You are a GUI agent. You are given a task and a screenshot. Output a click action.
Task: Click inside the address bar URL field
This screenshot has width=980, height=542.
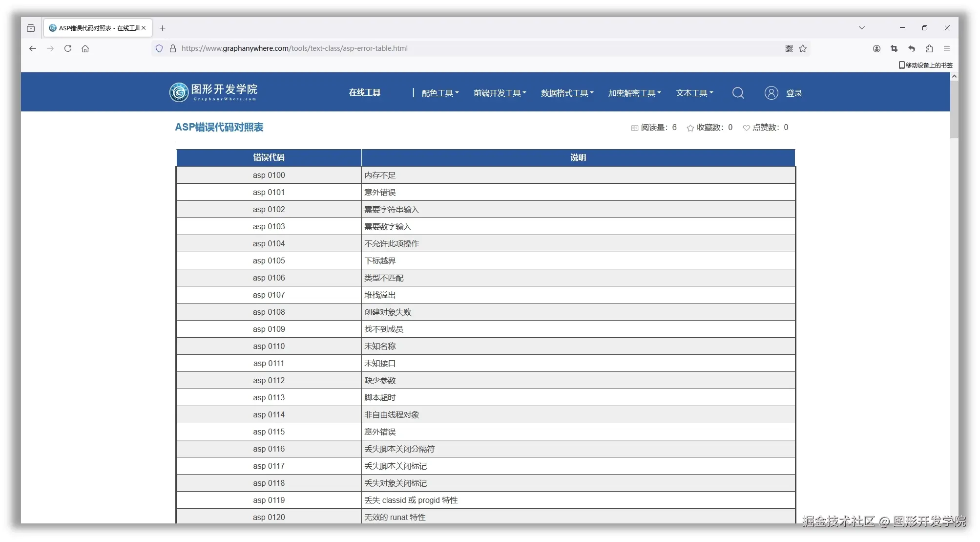[x=342, y=48]
